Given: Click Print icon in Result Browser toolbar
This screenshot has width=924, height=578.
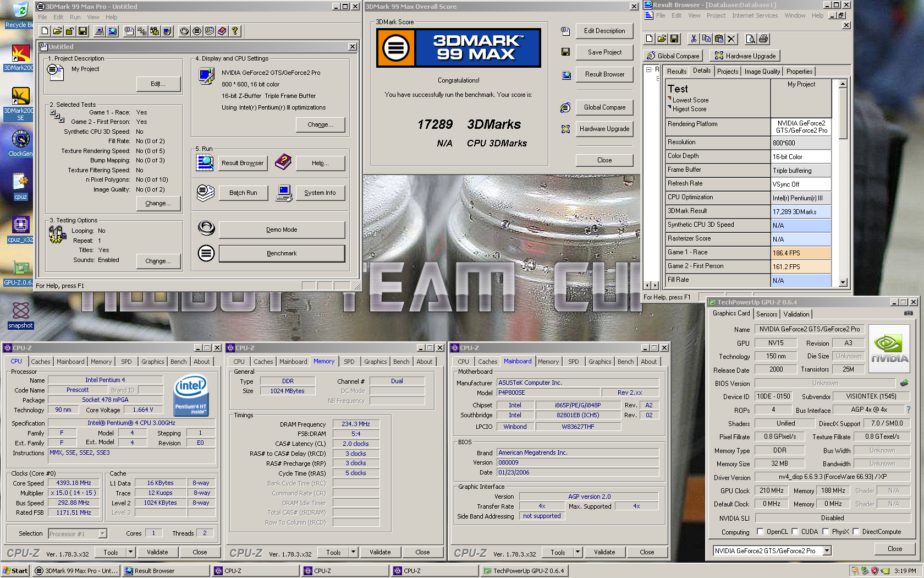Looking at the screenshot, I should [x=763, y=39].
